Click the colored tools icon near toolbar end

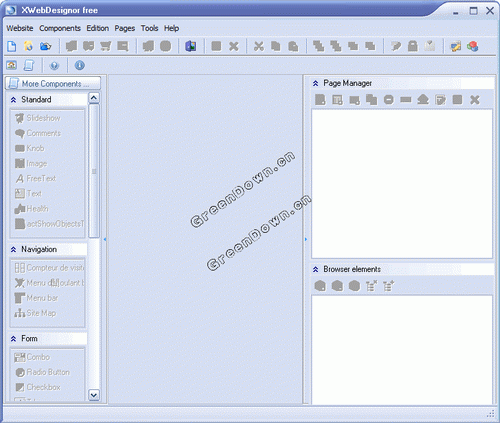455,46
